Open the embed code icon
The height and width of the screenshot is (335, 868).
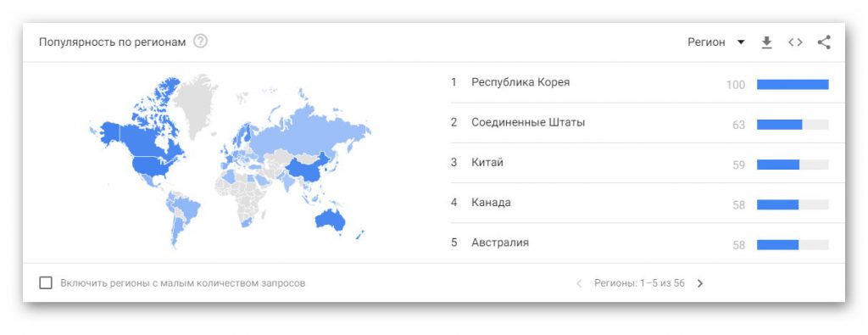(795, 42)
